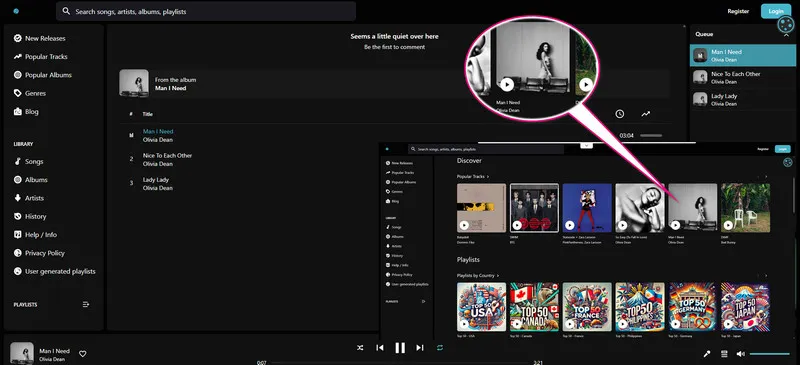Click the now-playing cover in the player bar
This screenshot has height=365, width=800.
(x=22, y=353)
